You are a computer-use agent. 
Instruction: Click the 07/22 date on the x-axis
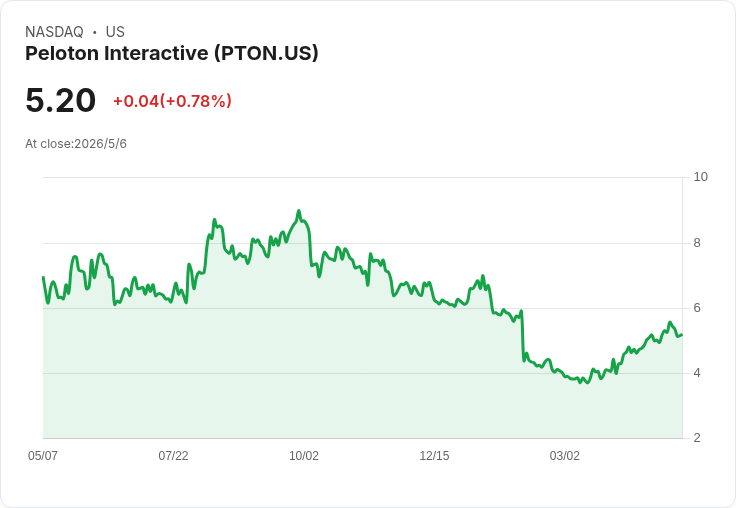pos(173,456)
